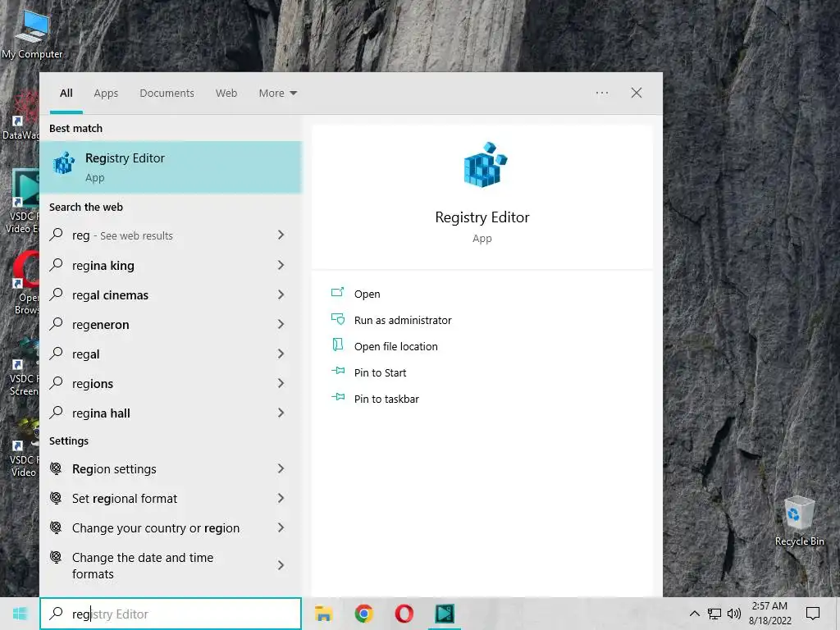
Task: Switch to the Documents tab
Action: (x=167, y=94)
